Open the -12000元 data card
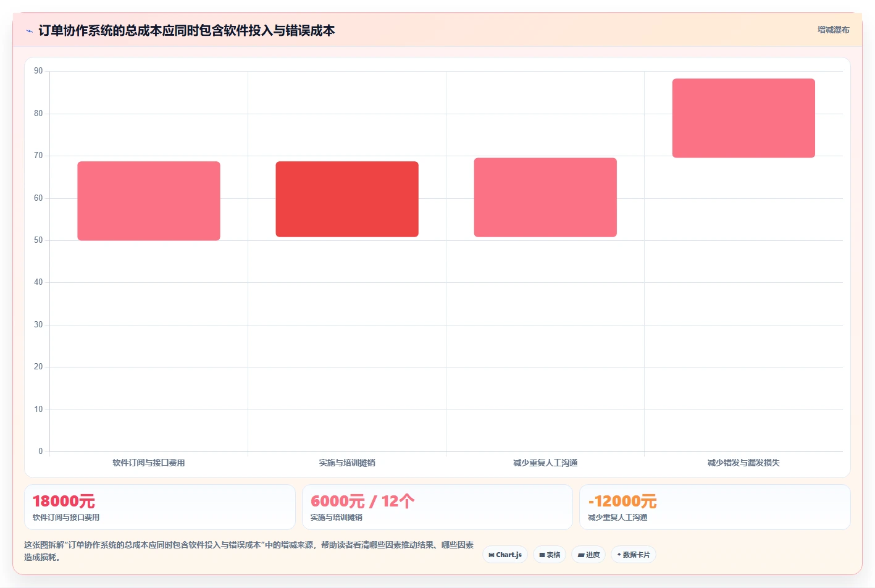The image size is (875, 588). (x=715, y=507)
